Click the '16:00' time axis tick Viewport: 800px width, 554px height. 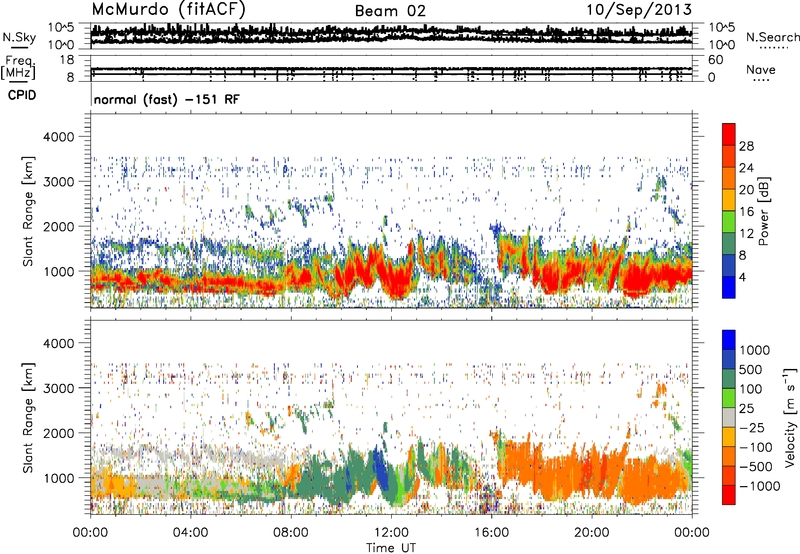[x=491, y=533]
